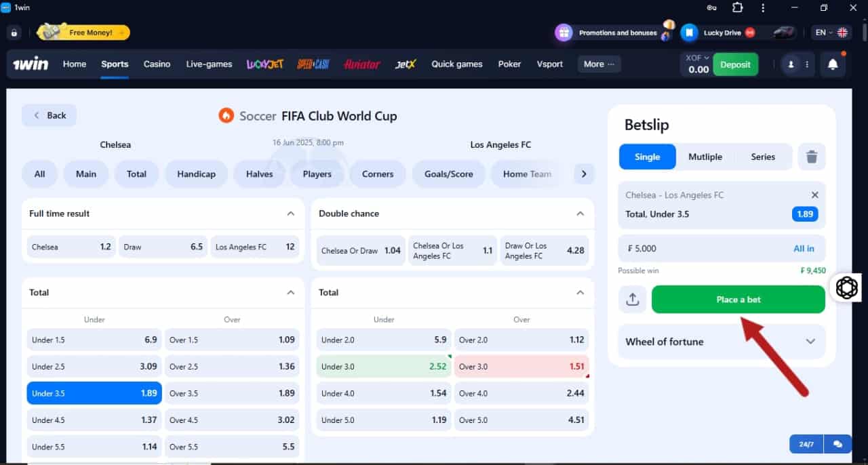Open the XOF currency dropdown

(x=697, y=58)
